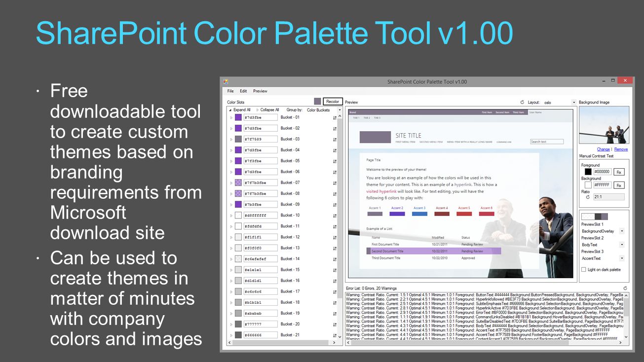Image resolution: width=644 pixels, height=362 pixels.
Task: Click the hex field showing #777777
Action: 261,324
